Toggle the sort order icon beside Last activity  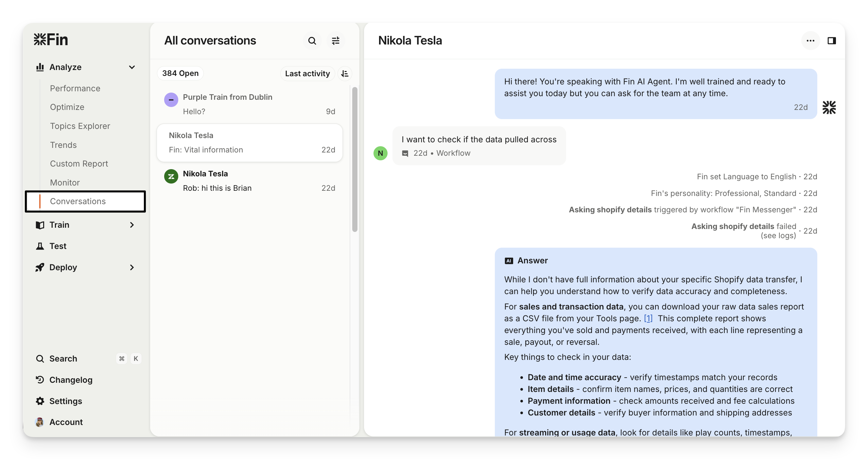(345, 74)
